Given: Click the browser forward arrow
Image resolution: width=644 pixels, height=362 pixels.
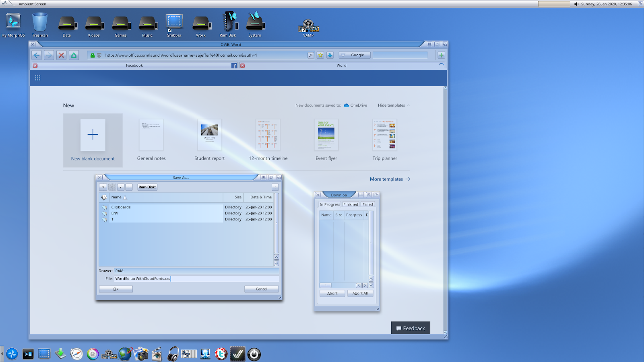Looking at the screenshot, I should click(49, 55).
